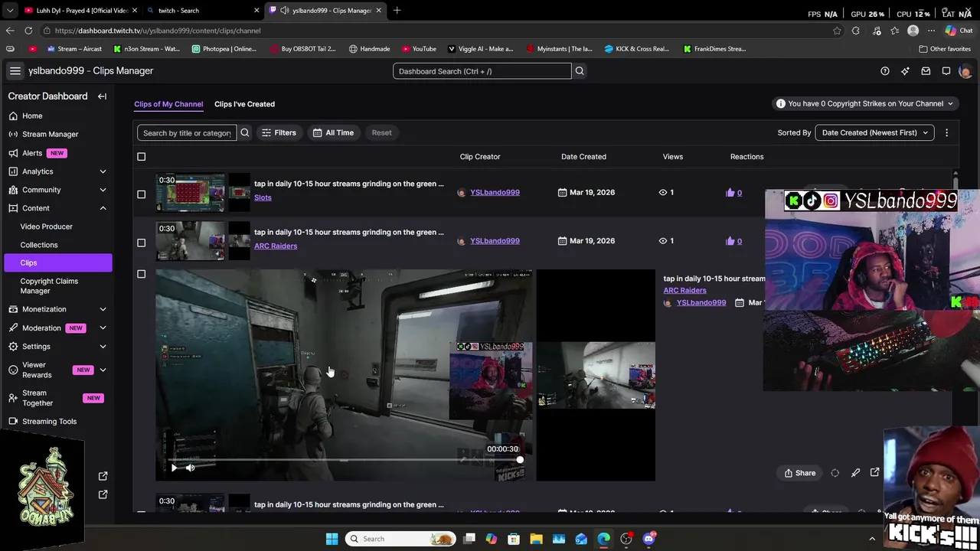The width and height of the screenshot is (980, 551).
Task: Check the Slots clip row checkbox
Action: [x=141, y=194]
